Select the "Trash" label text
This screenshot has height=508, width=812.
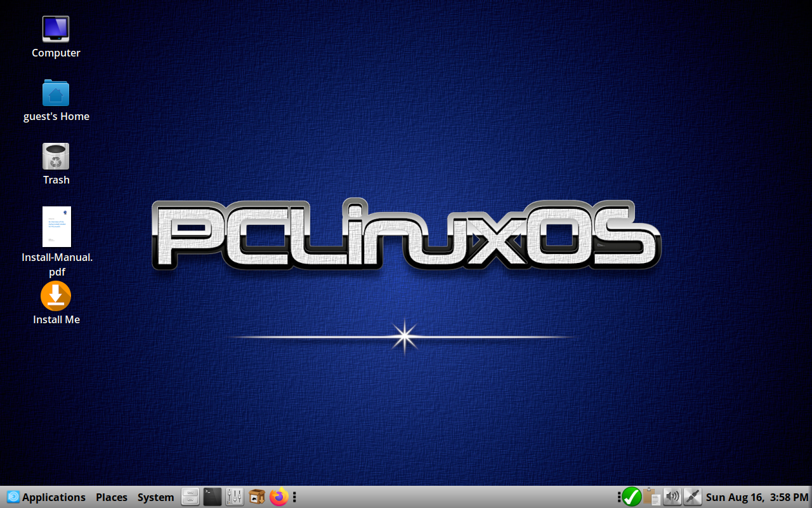(x=56, y=180)
